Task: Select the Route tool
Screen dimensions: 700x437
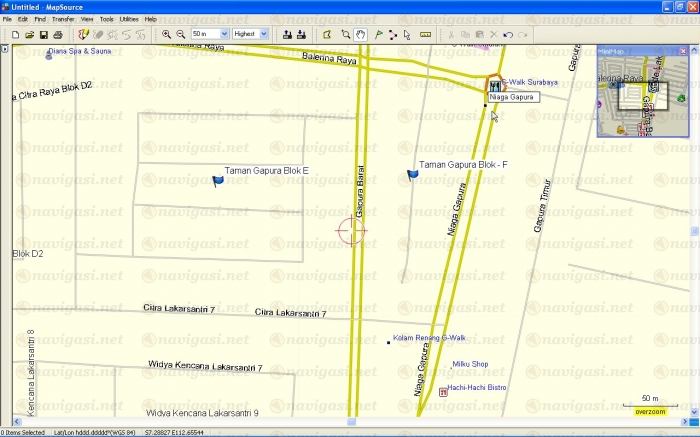Action: coord(392,34)
